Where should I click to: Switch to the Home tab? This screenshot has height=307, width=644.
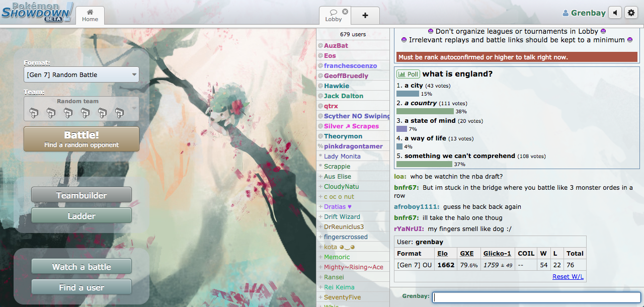90,16
